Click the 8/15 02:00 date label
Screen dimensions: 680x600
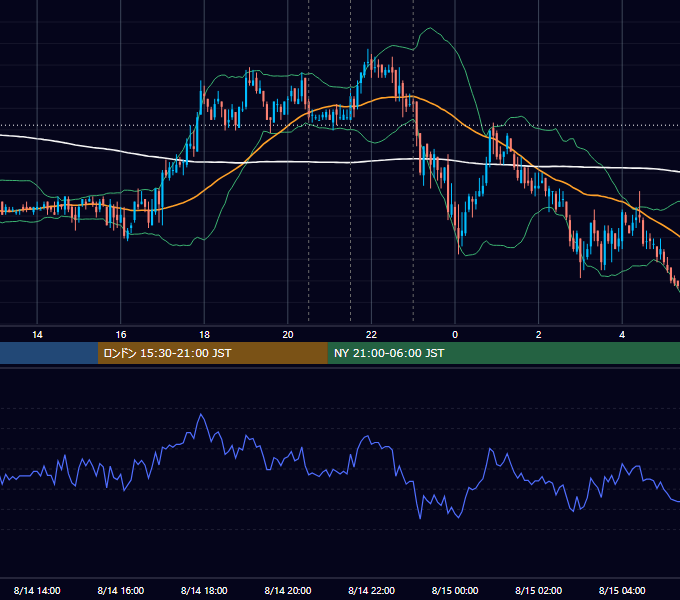[539, 590]
